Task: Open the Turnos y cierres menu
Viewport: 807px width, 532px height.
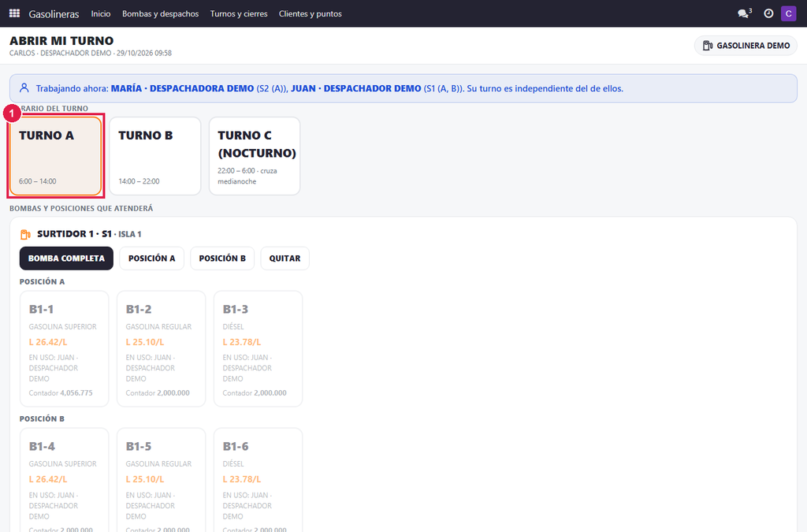Action: tap(239, 13)
